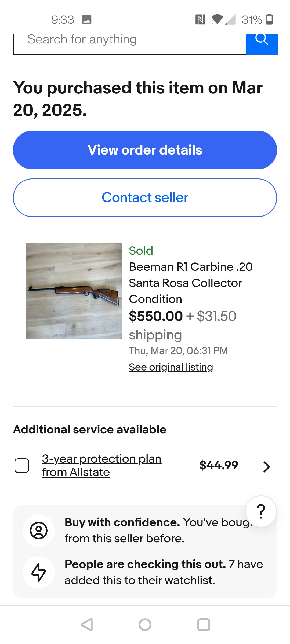Check the 3-year protection plan checkbox
Image resolution: width=290 pixels, height=644 pixels.
pyautogui.click(x=22, y=466)
